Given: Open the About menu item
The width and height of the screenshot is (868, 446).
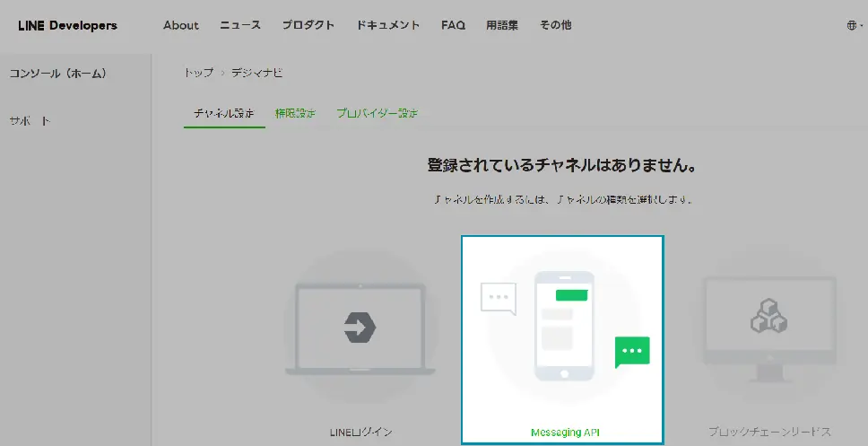Looking at the screenshot, I should (x=181, y=25).
